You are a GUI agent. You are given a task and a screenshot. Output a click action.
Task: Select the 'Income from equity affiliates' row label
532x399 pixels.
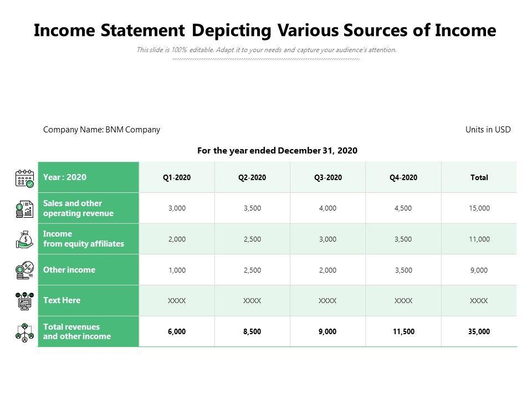(x=83, y=239)
